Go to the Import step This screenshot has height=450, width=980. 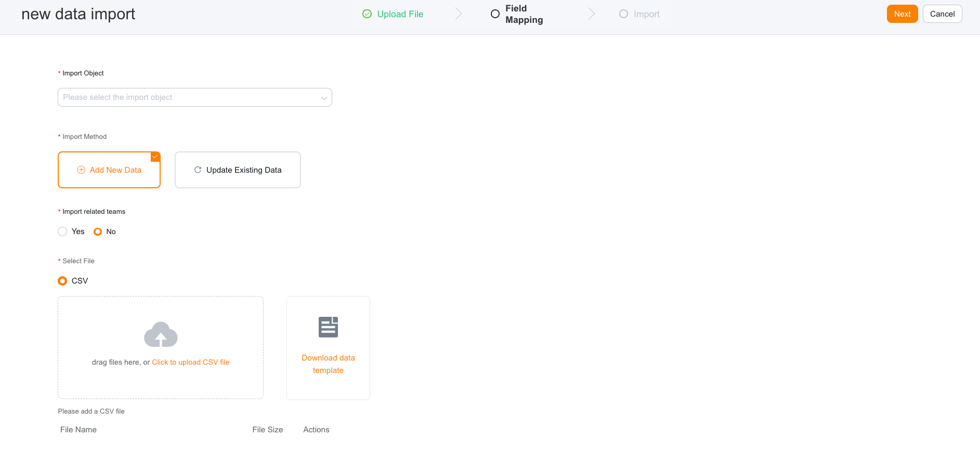coord(646,14)
